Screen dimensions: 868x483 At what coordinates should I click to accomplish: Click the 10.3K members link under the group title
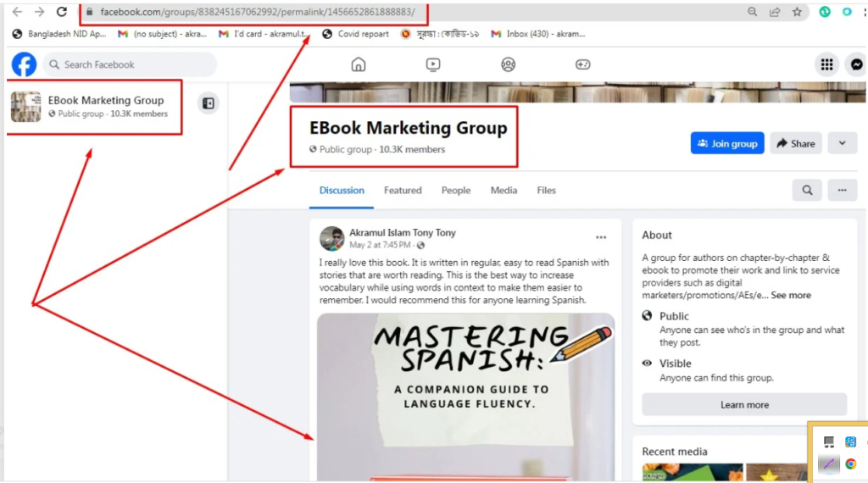coord(412,149)
